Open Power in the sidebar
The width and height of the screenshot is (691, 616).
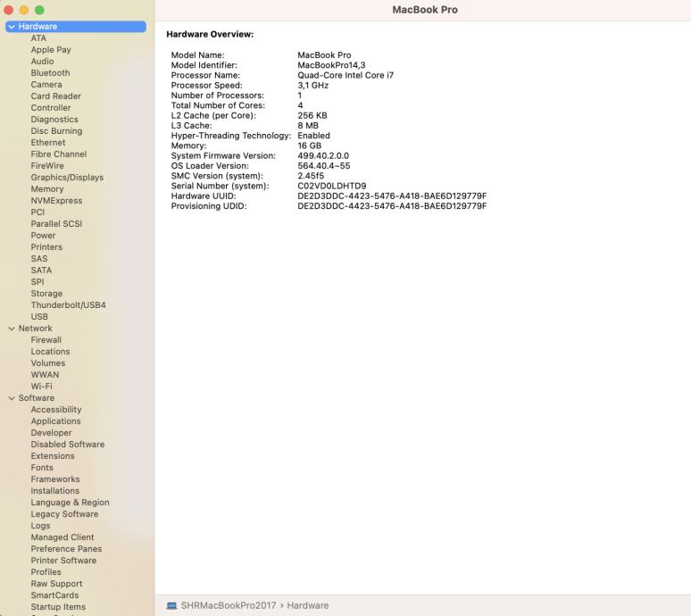pyautogui.click(x=43, y=236)
